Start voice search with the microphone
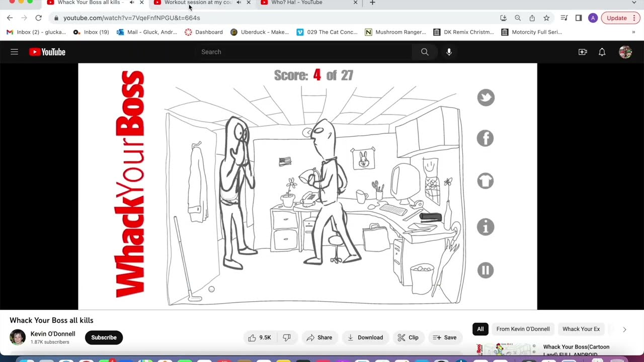The height and width of the screenshot is (362, 644). pyautogui.click(x=449, y=52)
